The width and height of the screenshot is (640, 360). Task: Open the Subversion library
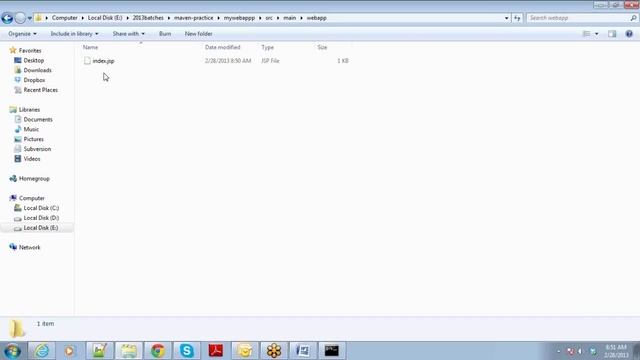click(37, 149)
